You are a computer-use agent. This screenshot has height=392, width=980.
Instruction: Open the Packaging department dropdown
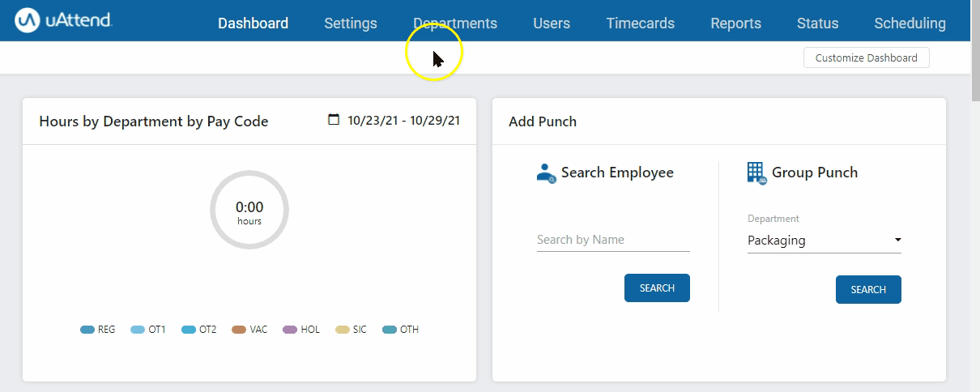(x=824, y=241)
